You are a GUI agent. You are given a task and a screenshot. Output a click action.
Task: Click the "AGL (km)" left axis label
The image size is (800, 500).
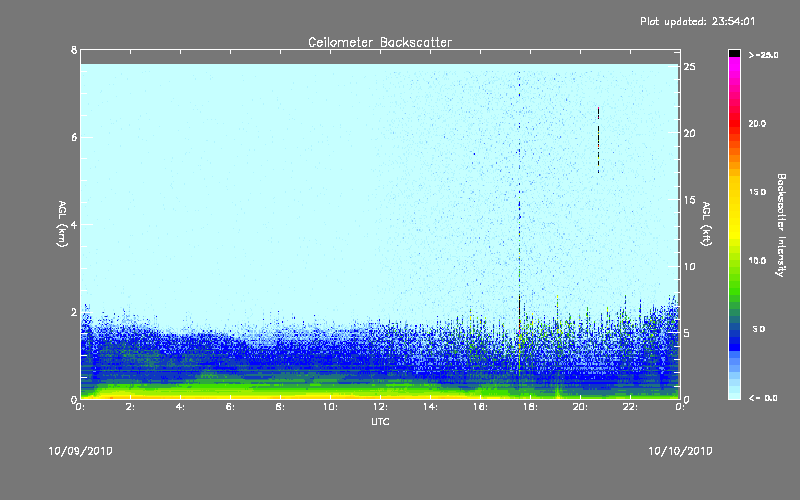[x=62, y=224]
